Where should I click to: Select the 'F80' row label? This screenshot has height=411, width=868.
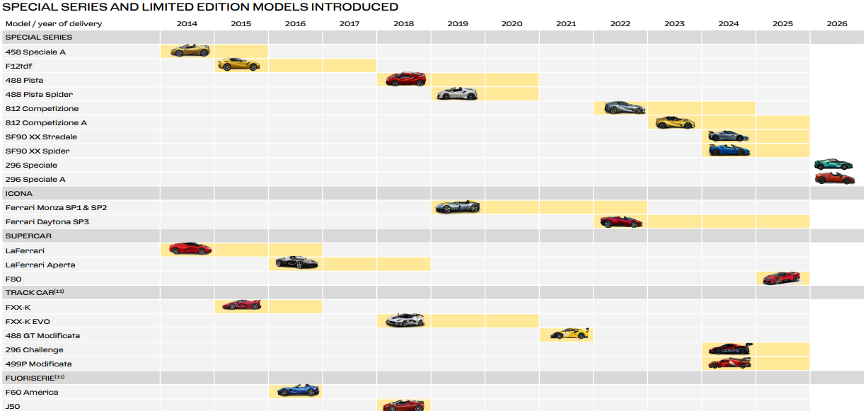point(13,279)
